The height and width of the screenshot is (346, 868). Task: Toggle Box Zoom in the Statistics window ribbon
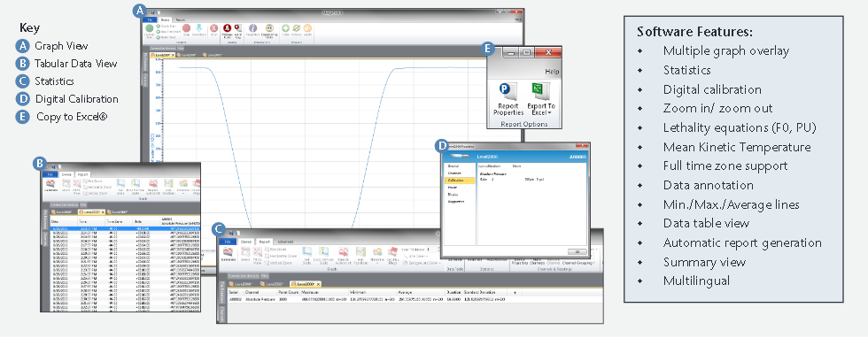tap(275, 250)
